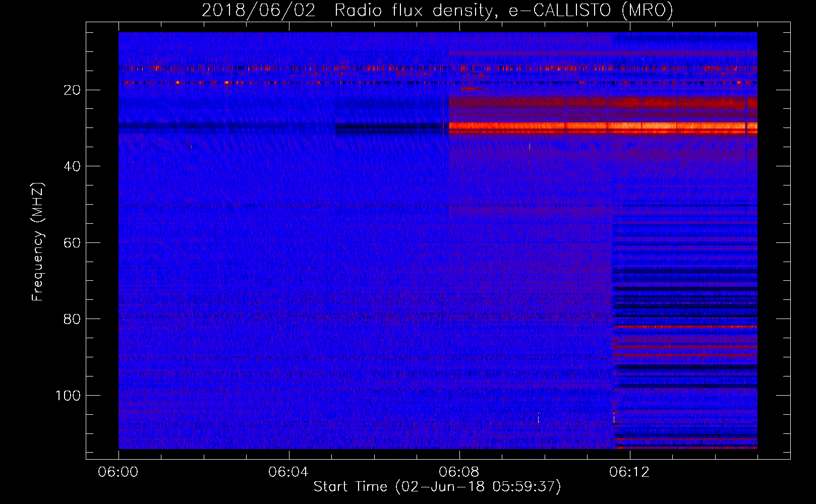Click the bright orange emission band near 30 MHz
Screen dimensions: 816x504
click(x=603, y=128)
